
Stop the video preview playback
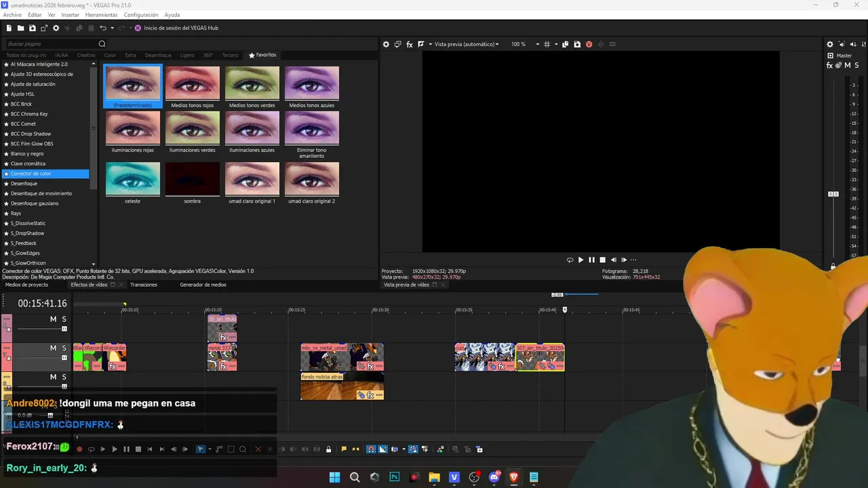[602, 260]
